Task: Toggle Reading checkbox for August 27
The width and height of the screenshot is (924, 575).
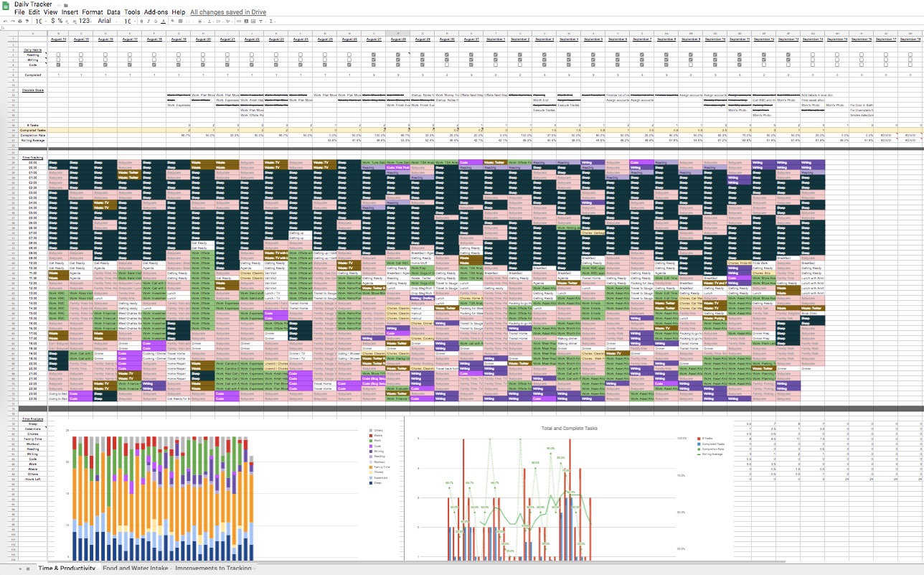Action: tap(374, 54)
